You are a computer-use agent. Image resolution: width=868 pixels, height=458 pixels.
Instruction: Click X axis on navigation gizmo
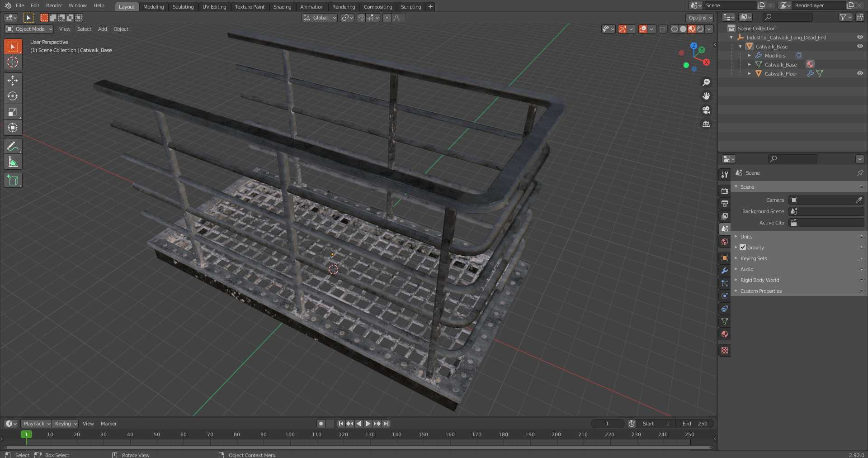coord(706,62)
